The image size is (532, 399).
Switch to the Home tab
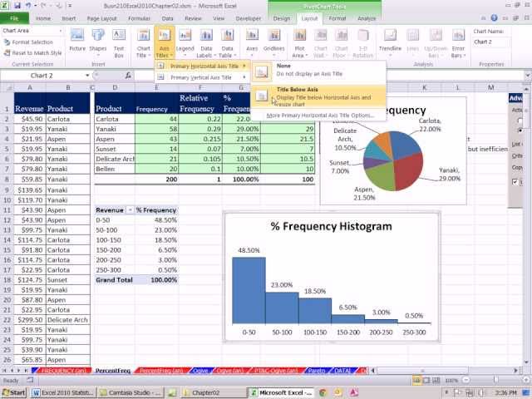pyautogui.click(x=43, y=18)
